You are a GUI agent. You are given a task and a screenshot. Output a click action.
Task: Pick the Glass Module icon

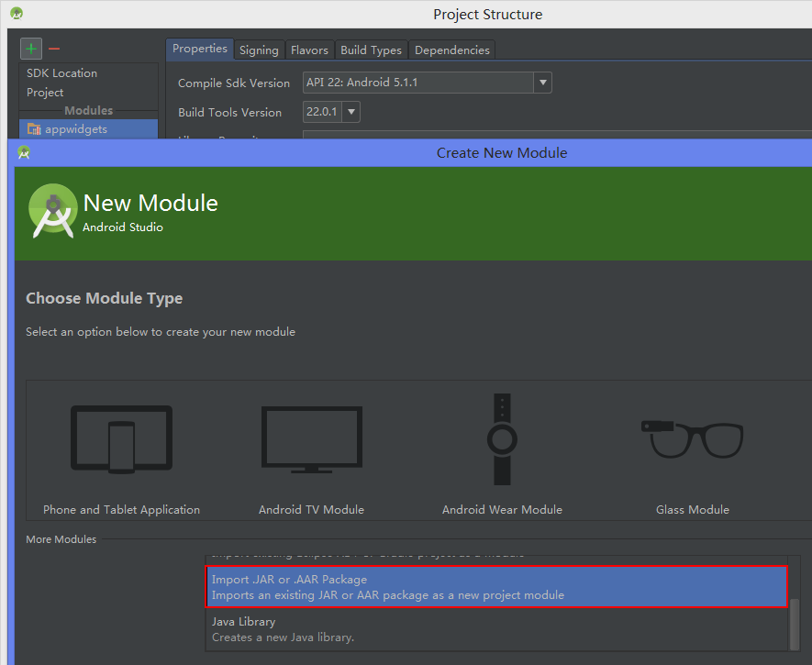pyautogui.click(x=692, y=438)
